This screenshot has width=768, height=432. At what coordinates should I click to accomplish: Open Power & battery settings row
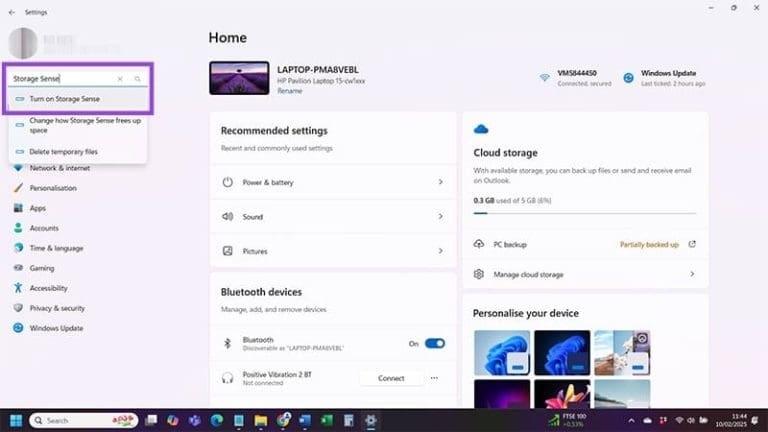[x=333, y=182]
